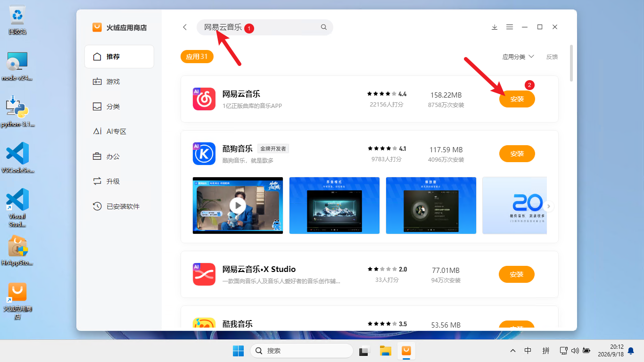Open Task View in the taskbar
The height and width of the screenshot is (362, 644).
363,351
